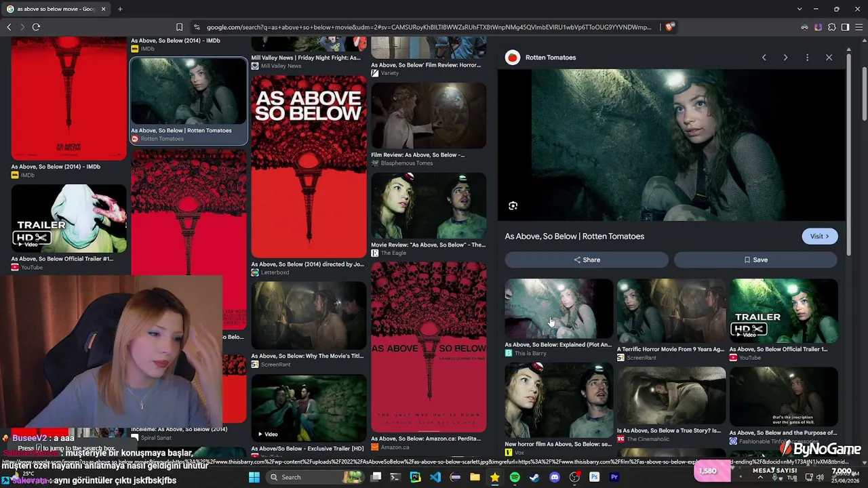Viewport: 868px width, 488px height.
Task: Open 'As Above, So Below (2014) - IMDb' top caption
Action: click(x=176, y=41)
